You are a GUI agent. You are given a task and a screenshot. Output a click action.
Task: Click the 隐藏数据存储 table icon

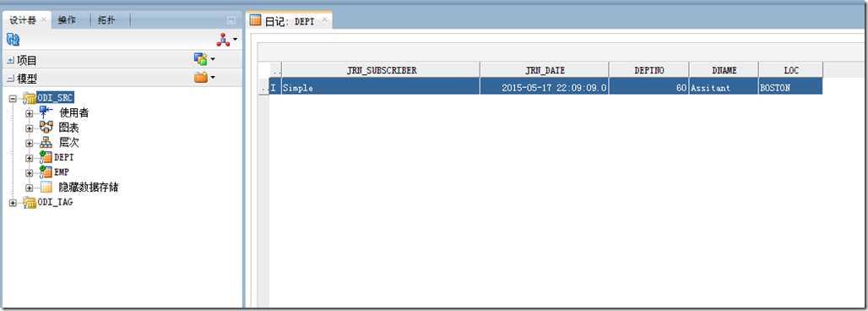click(46, 188)
